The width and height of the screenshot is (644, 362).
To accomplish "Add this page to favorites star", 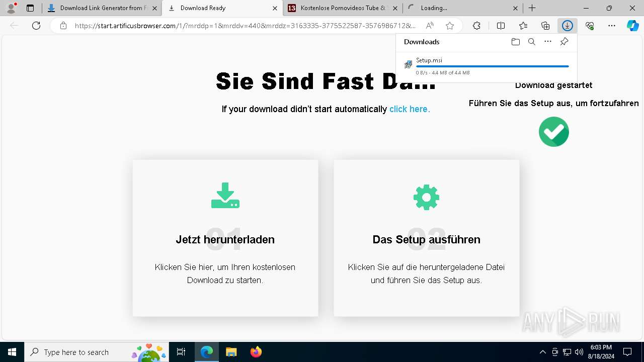I will pos(450,26).
